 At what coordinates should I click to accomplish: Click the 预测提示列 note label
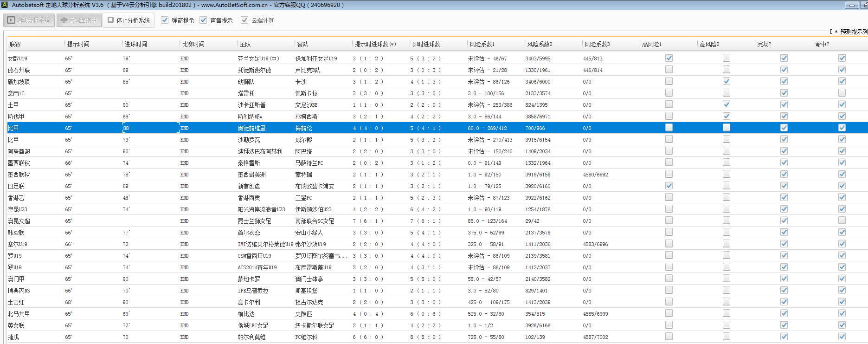[x=853, y=32]
